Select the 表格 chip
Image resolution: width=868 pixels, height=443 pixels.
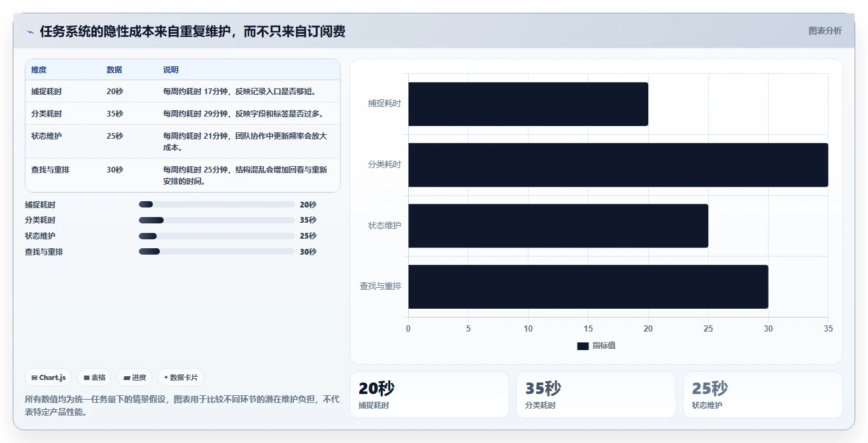click(94, 377)
